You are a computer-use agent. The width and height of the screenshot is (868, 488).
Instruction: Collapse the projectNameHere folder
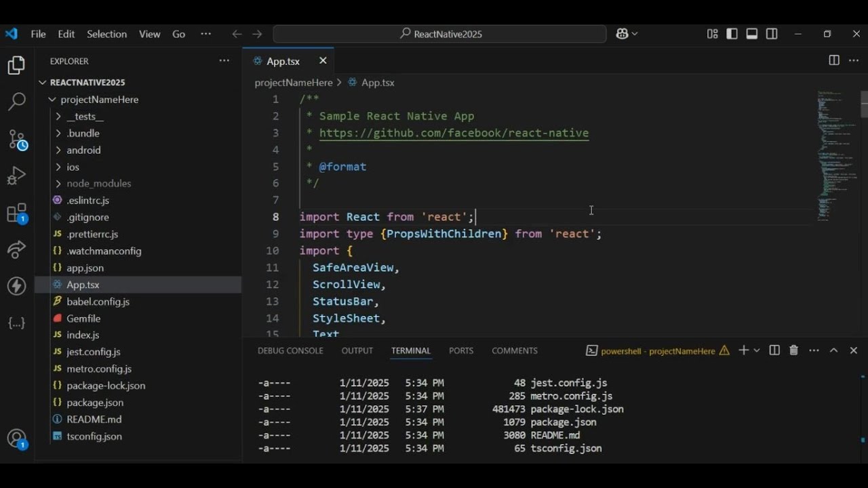tap(99, 100)
